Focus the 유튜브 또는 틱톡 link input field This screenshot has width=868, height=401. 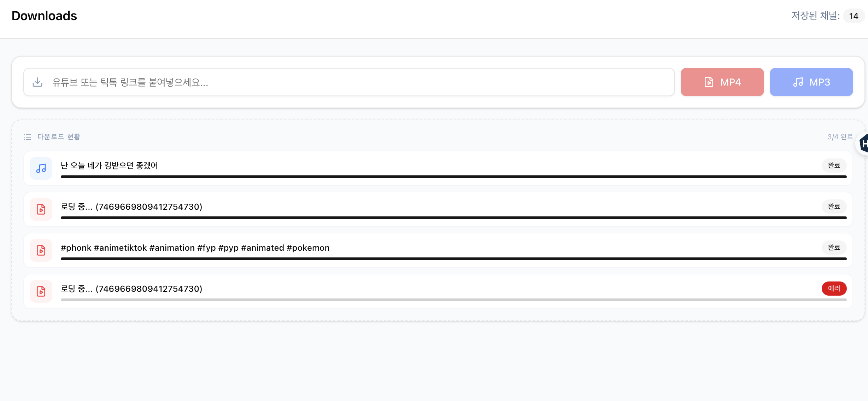tap(353, 82)
